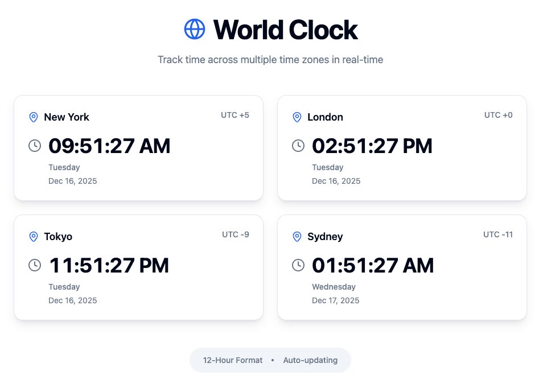Click the clock icon beside New York's time
The width and height of the screenshot is (535, 392).
pos(34,146)
